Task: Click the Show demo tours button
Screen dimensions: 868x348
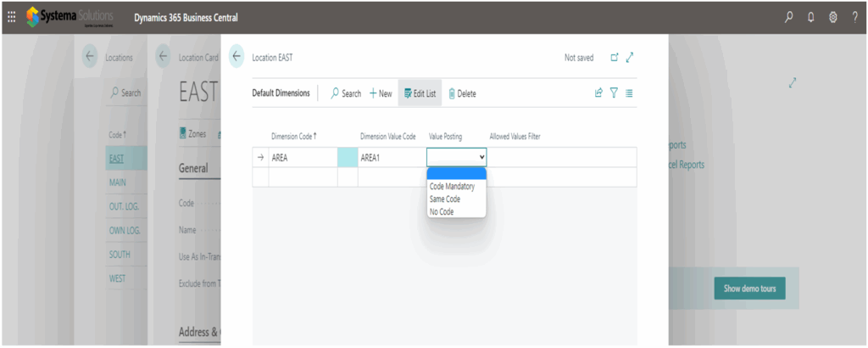Action: point(749,289)
